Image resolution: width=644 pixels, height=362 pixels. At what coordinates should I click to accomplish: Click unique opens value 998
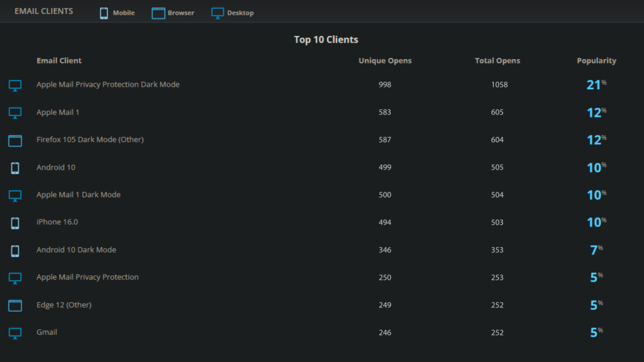[x=385, y=85]
